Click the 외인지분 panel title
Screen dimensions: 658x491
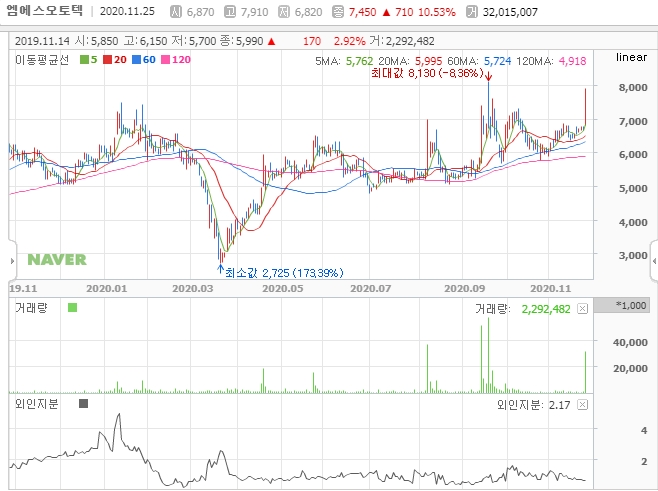pyautogui.click(x=37, y=404)
